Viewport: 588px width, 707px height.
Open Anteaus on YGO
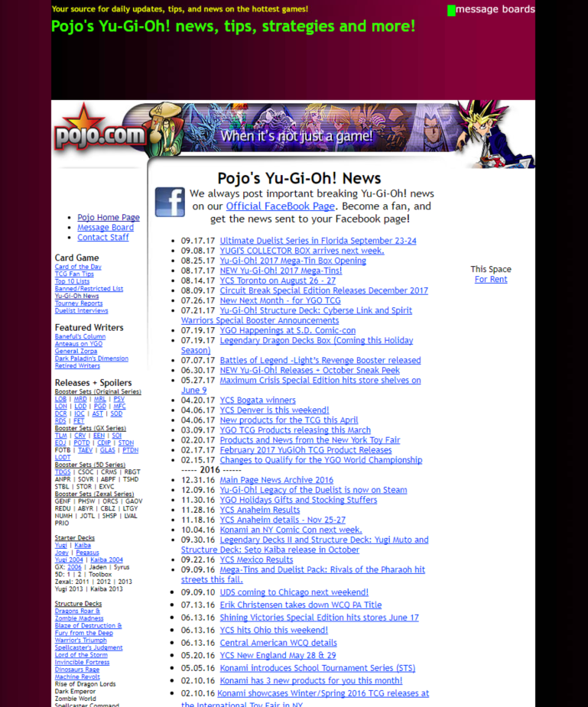click(79, 344)
